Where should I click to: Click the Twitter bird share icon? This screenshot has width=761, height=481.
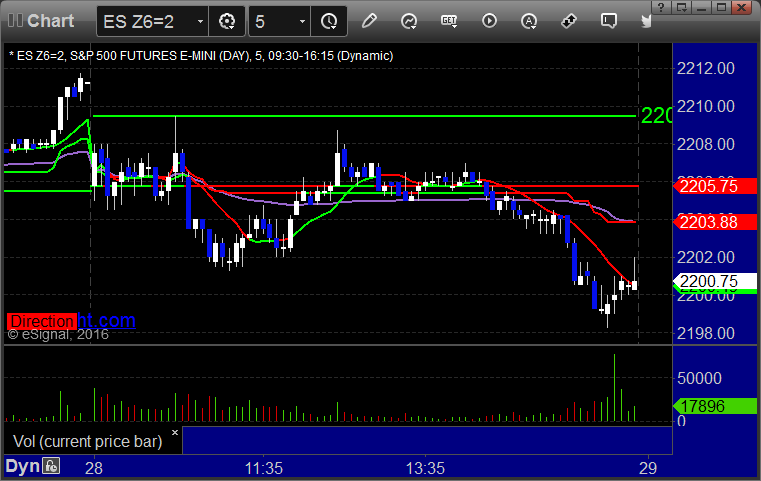(x=646, y=21)
